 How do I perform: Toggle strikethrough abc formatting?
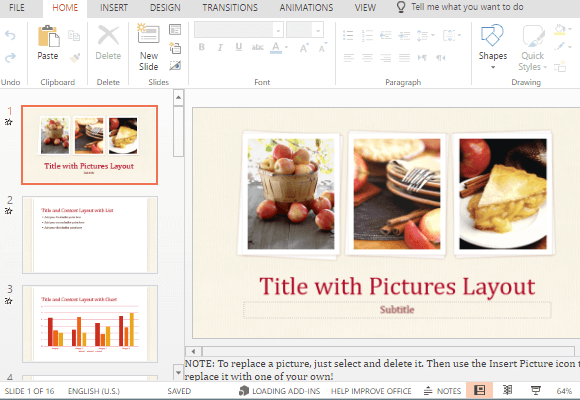257,47
